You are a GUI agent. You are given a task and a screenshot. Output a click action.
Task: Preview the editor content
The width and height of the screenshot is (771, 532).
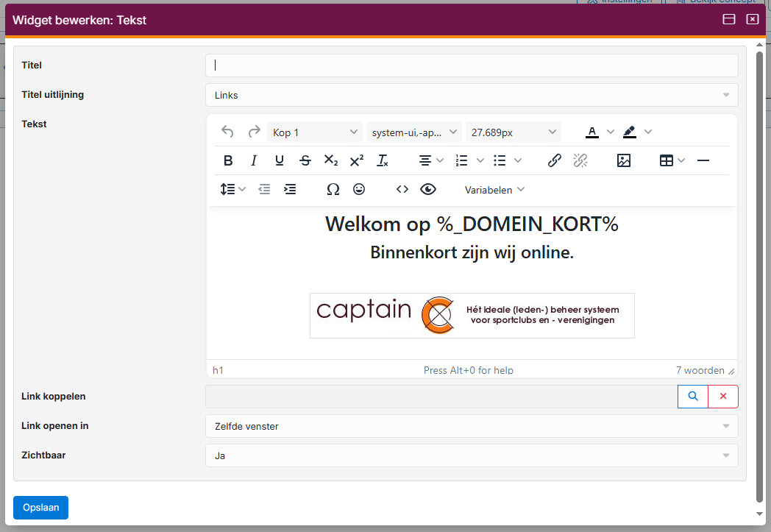coord(427,189)
